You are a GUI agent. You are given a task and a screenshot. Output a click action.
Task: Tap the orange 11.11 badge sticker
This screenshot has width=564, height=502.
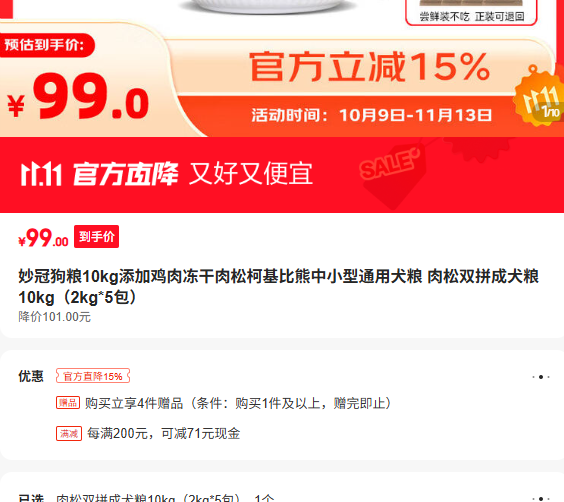[538, 97]
